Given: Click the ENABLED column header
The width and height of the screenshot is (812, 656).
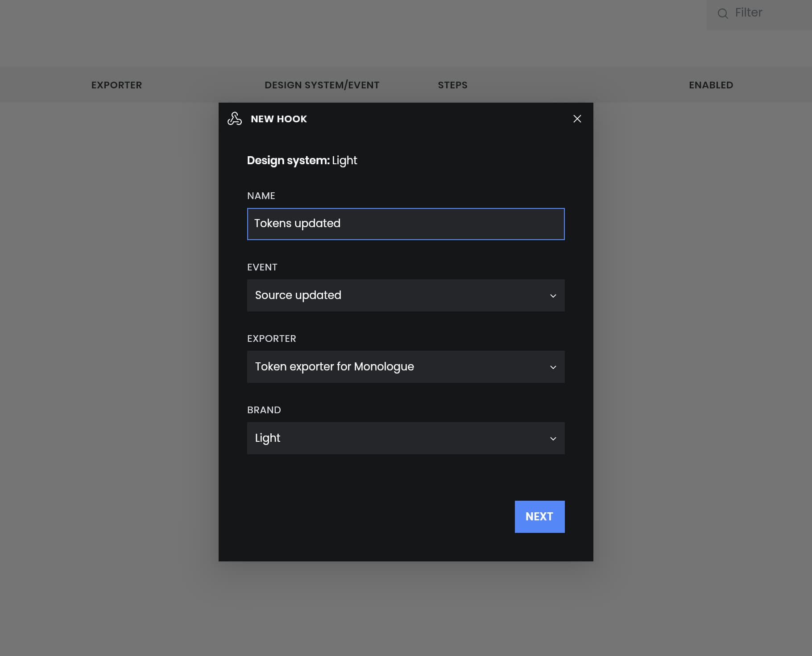Looking at the screenshot, I should click(711, 85).
